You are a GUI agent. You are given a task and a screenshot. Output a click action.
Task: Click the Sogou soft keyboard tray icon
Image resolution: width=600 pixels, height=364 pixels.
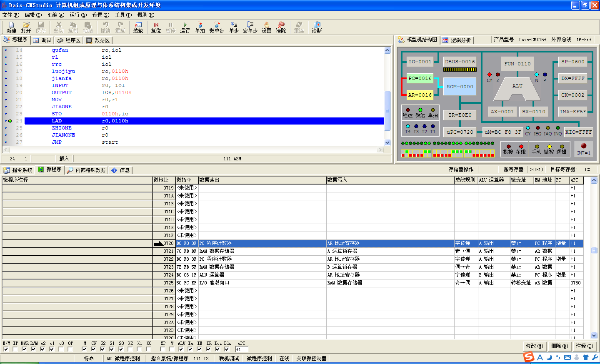point(567,357)
